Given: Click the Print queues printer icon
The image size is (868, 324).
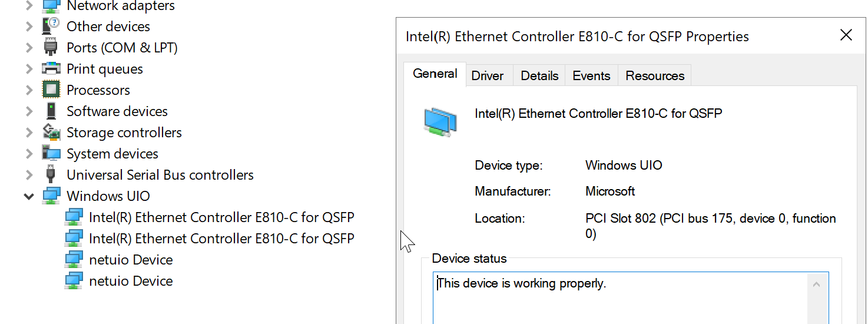Looking at the screenshot, I should coord(51,69).
